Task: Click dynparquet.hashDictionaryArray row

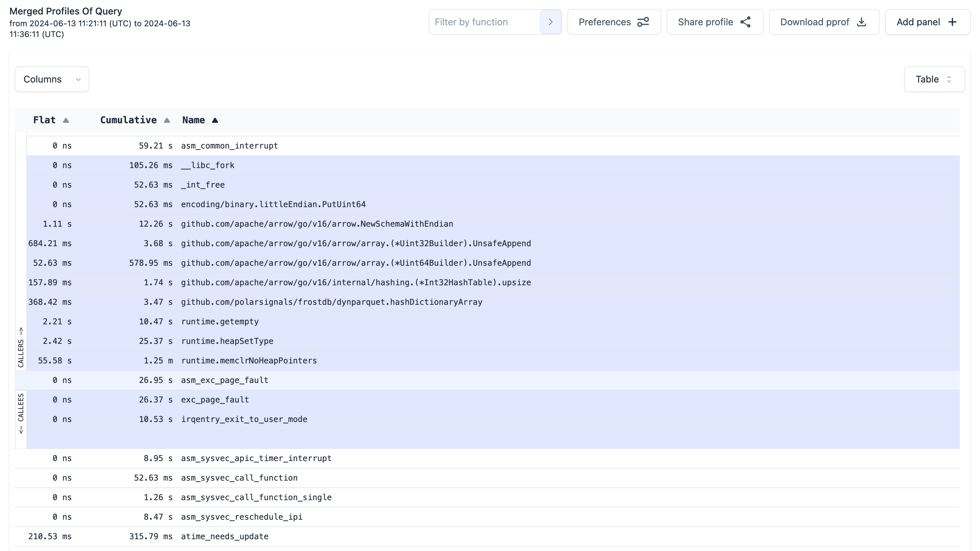Action: (x=493, y=302)
